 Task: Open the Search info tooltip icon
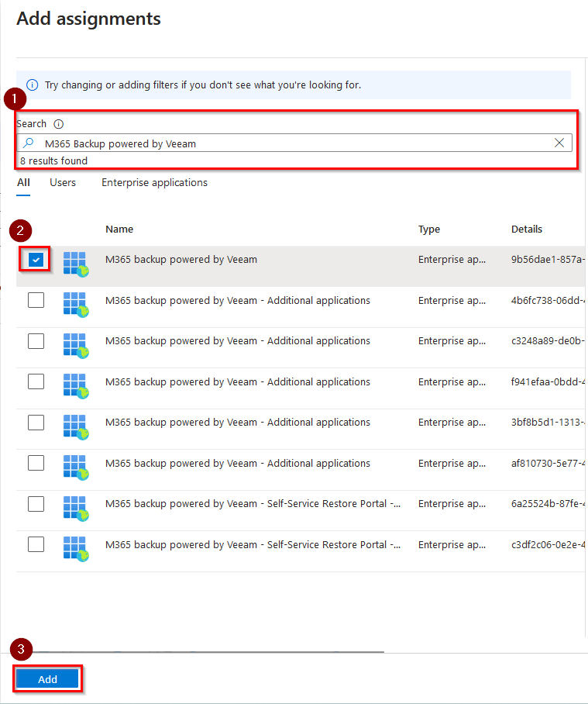coord(58,124)
